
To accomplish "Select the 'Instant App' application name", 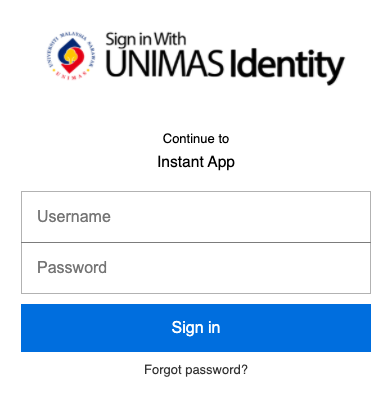I will pos(196,162).
